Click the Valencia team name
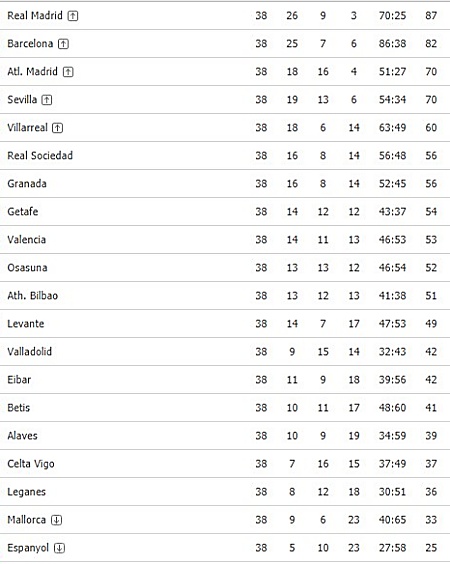 (x=27, y=240)
